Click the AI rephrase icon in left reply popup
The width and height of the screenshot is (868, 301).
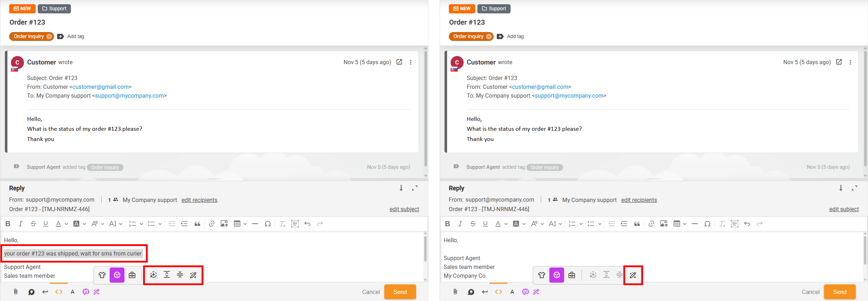(x=153, y=275)
